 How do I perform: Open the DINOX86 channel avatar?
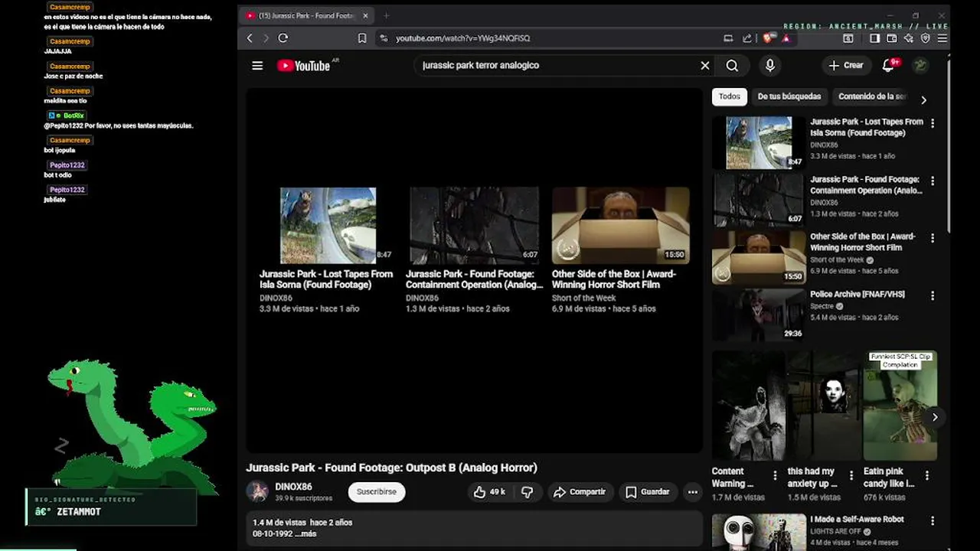click(258, 492)
